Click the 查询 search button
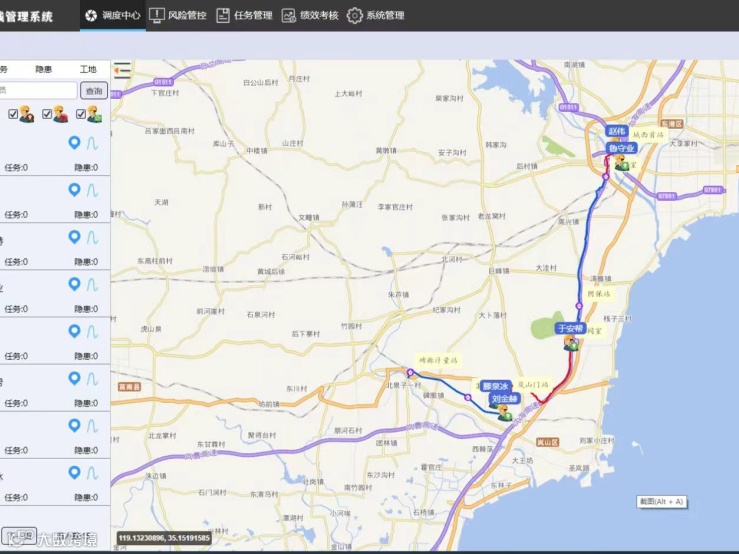Viewport: 739px width, 554px height. click(x=94, y=91)
